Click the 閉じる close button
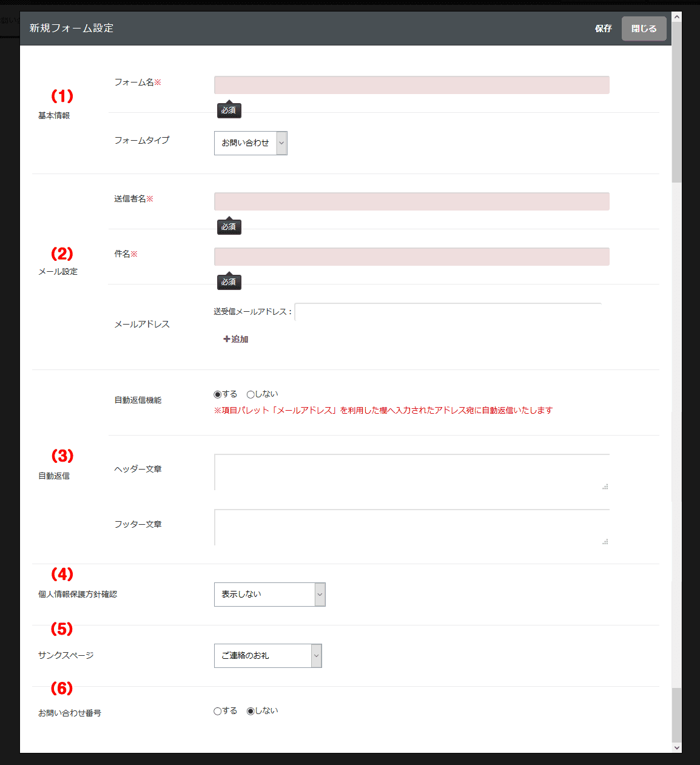The image size is (700, 765). pos(644,29)
